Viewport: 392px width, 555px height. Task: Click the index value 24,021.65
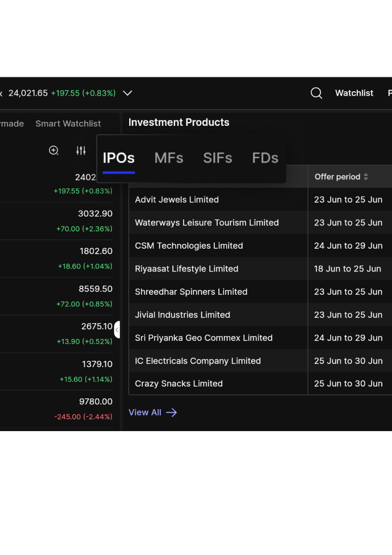tap(28, 93)
